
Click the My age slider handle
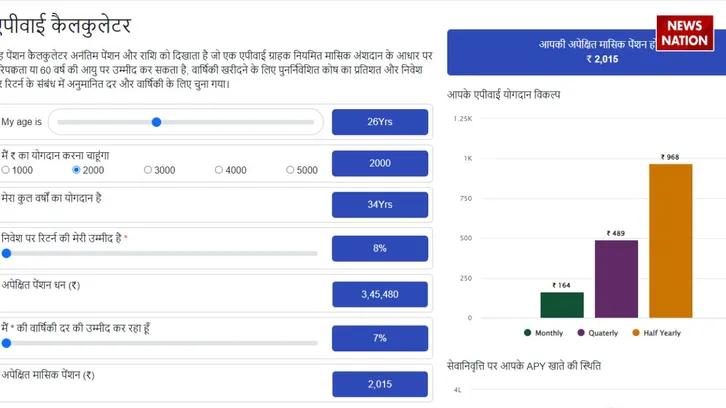157,122
